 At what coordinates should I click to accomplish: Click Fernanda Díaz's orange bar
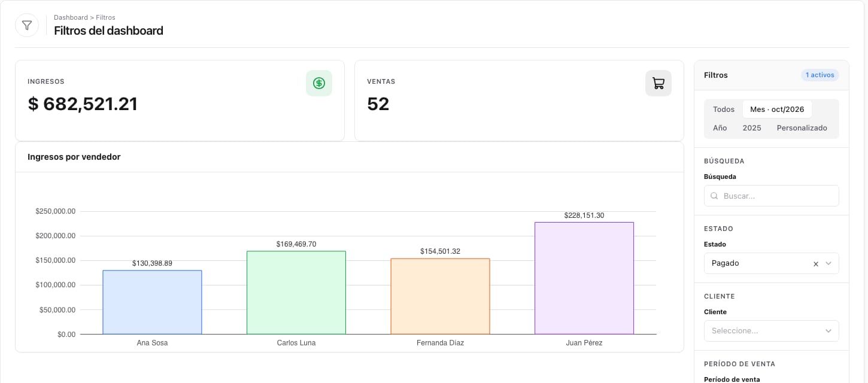tap(440, 296)
